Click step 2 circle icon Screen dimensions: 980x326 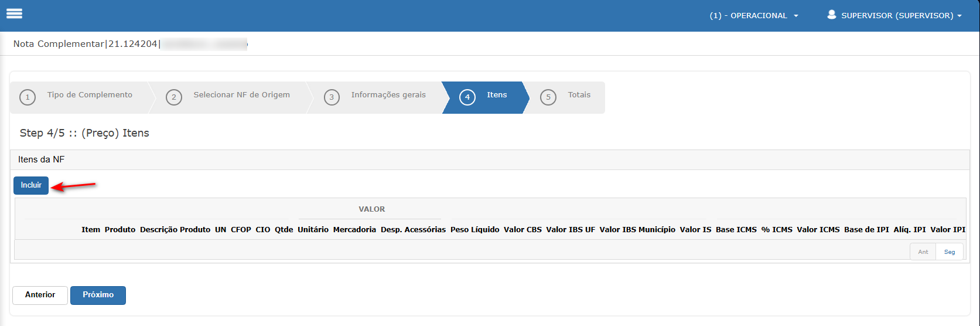(x=173, y=97)
